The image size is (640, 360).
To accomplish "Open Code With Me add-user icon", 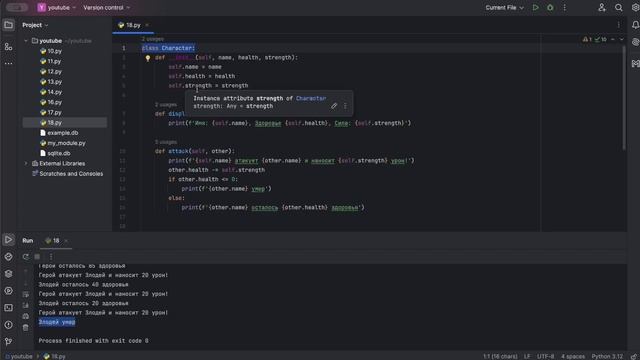I will tap(602, 7).
